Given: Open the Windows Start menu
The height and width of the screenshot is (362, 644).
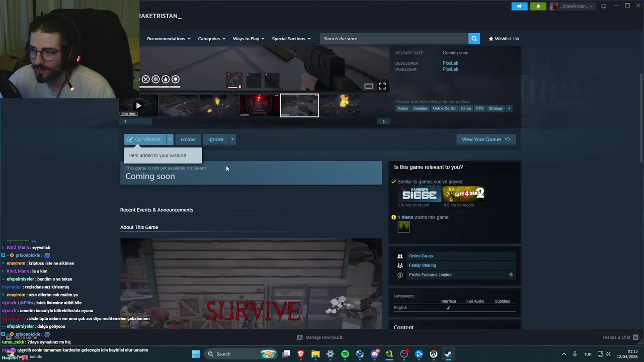Looking at the screenshot, I should click(196, 354).
